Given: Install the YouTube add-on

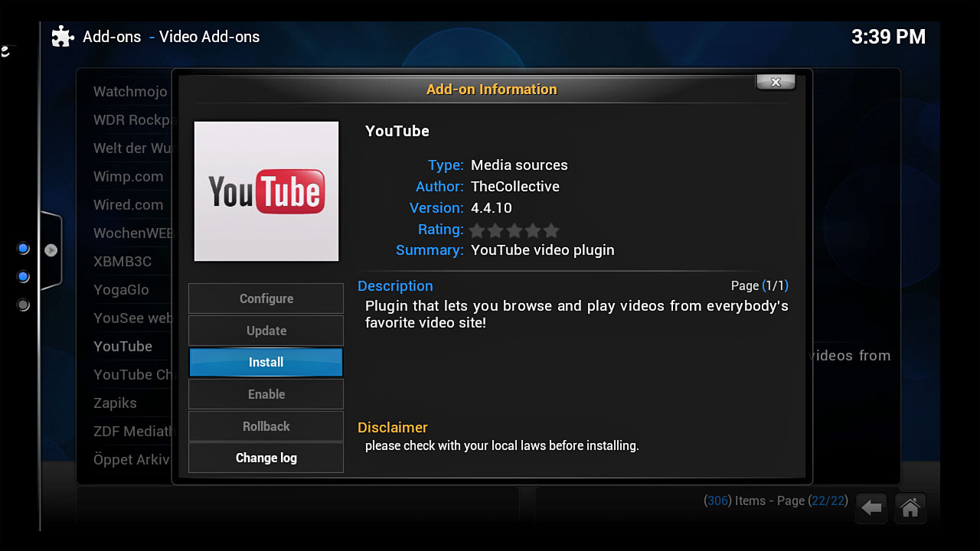Looking at the screenshot, I should pyautogui.click(x=266, y=362).
